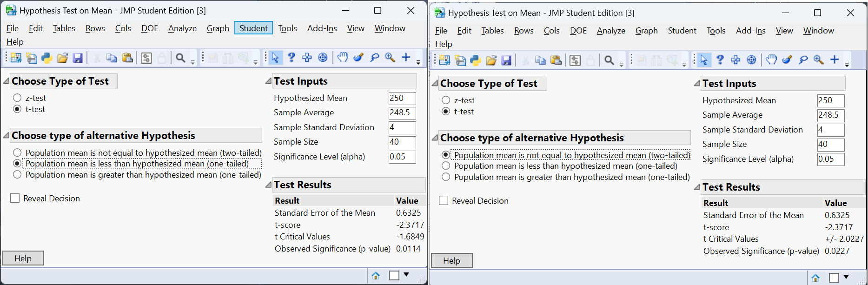Click the Help question-mark tool in right window
Viewport: 868px width, 285px height.
720,60
